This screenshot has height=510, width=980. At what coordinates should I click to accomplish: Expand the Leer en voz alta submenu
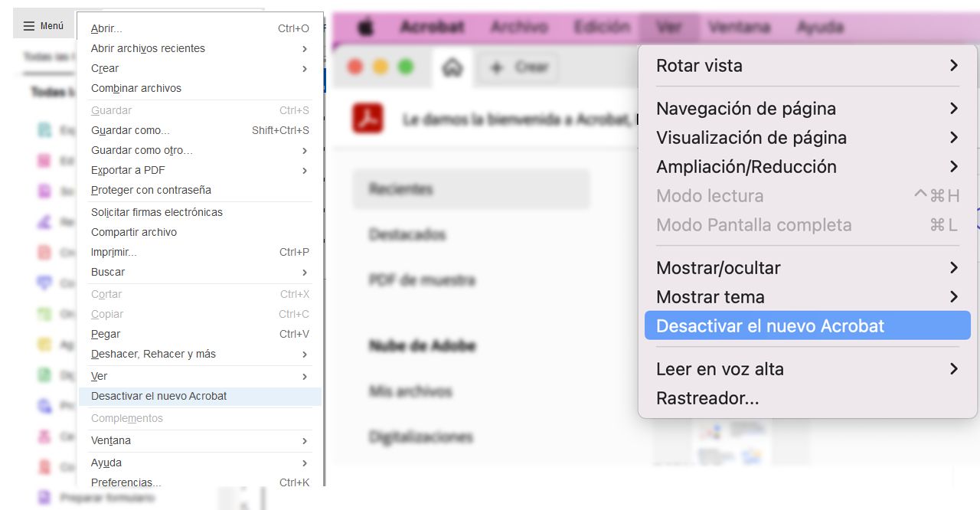pyautogui.click(x=720, y=369)
